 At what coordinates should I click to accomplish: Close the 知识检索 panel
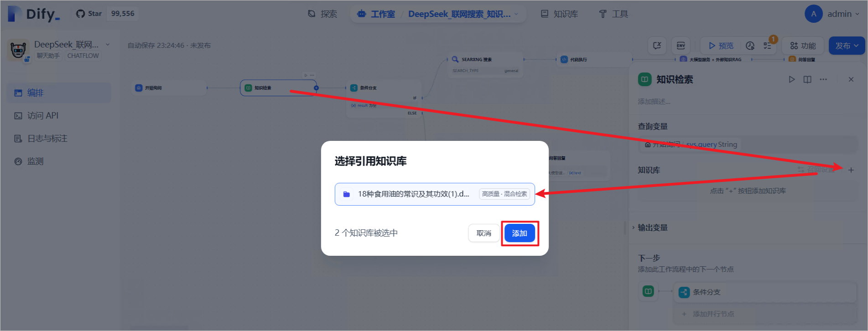click(x=851, y=79)
